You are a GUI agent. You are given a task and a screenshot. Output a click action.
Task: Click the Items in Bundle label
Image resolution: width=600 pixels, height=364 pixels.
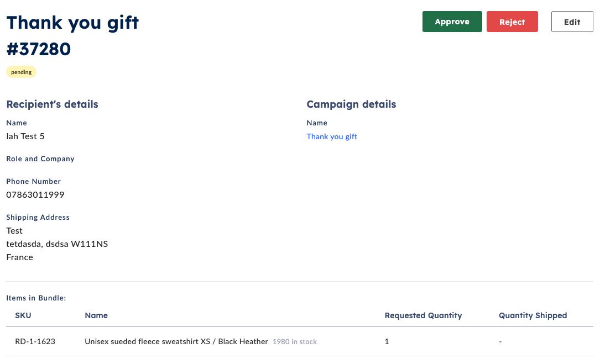(36, 298)
